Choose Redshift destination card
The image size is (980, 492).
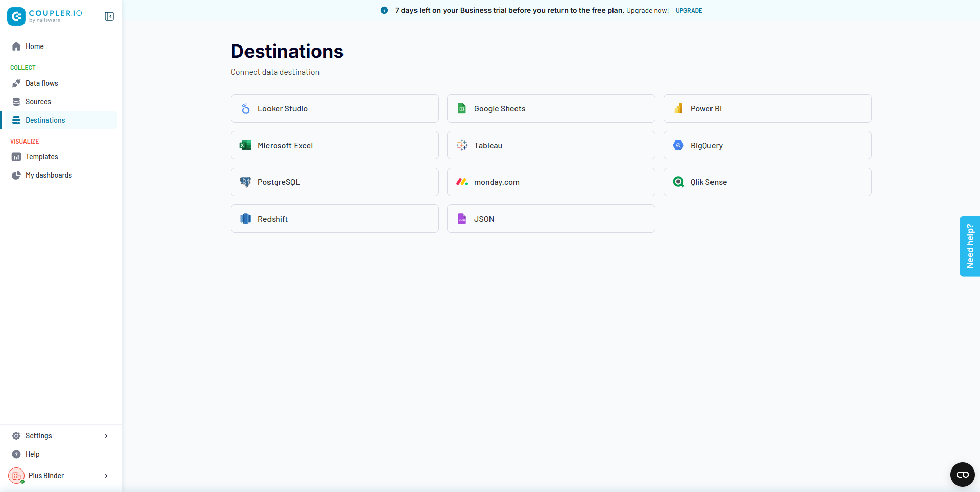pyautogui.click(x=335, y=219)
